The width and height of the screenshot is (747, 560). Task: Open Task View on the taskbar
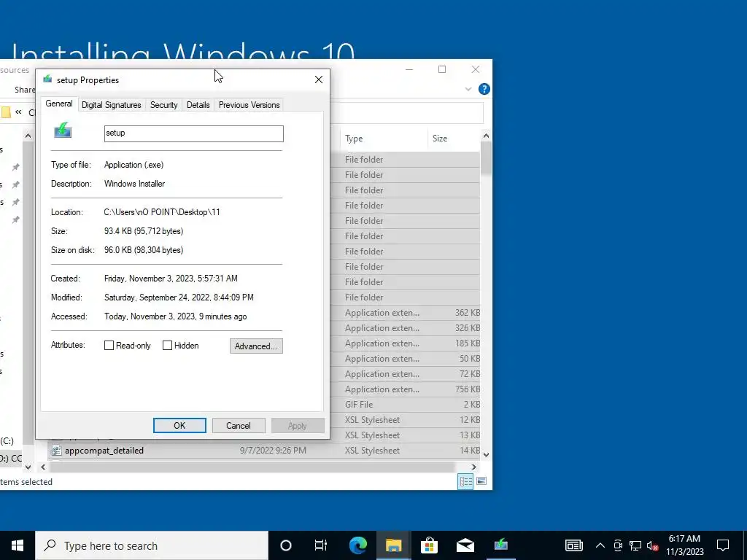(321, 545)
